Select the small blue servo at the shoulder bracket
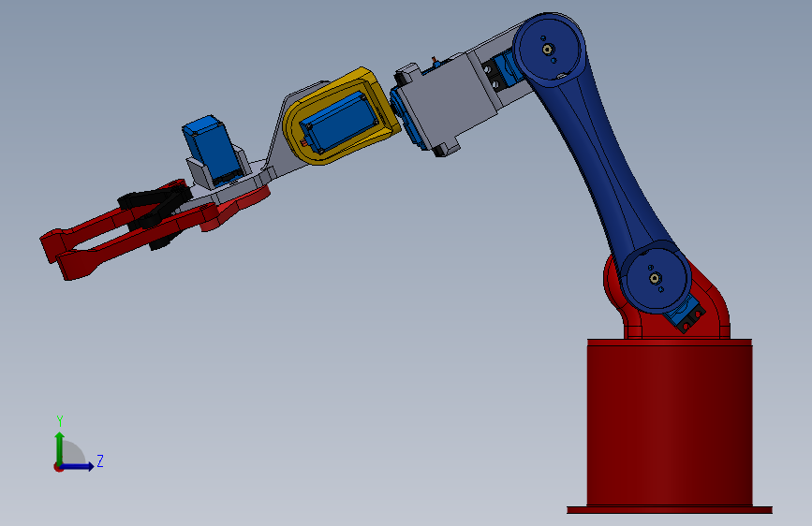 (x=686, y=314)
